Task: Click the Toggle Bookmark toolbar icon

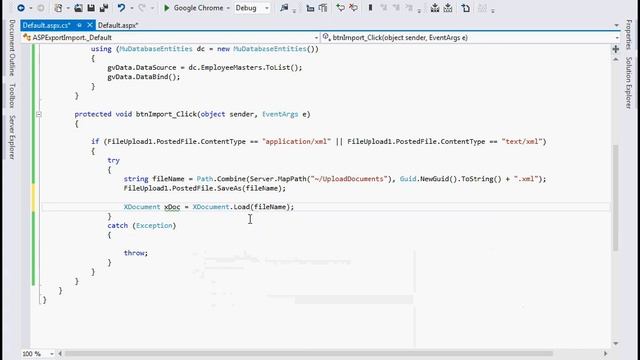Action: [x=371, y=8]
